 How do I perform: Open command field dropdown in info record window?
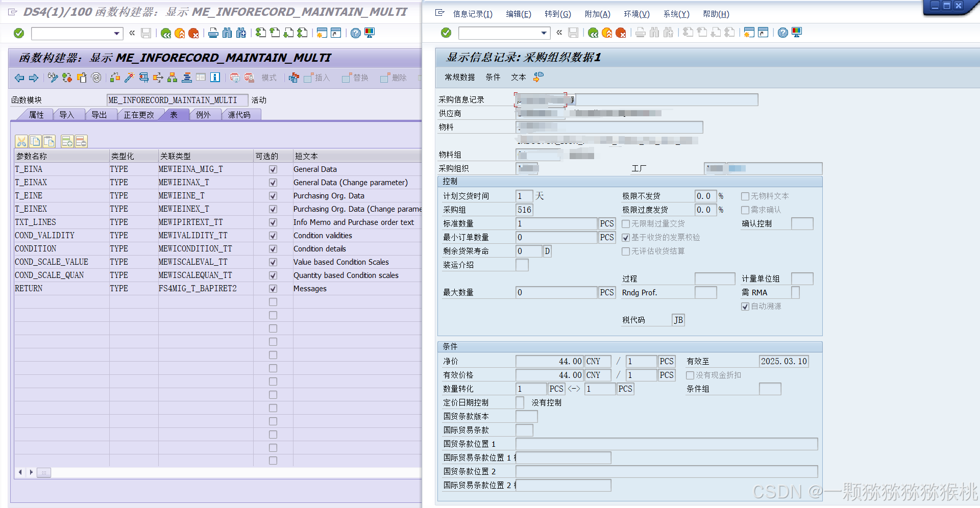point(544,33)
